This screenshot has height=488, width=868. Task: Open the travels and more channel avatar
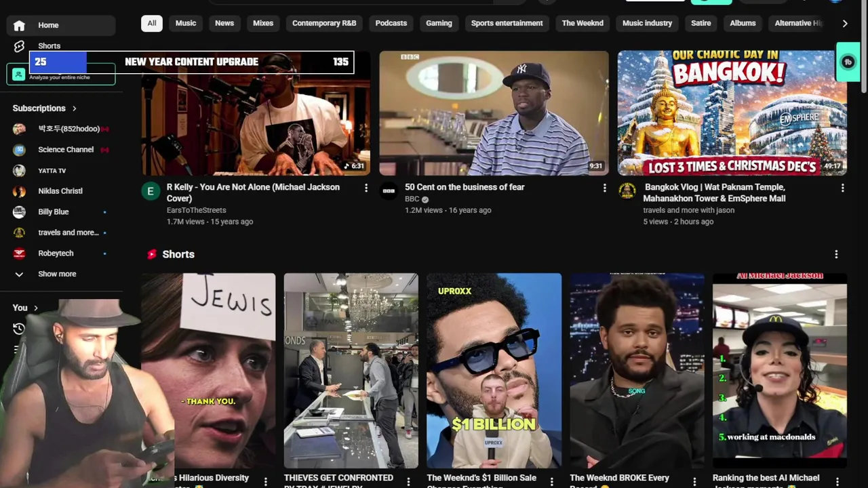pyautogui.click(x=19, y=232)
